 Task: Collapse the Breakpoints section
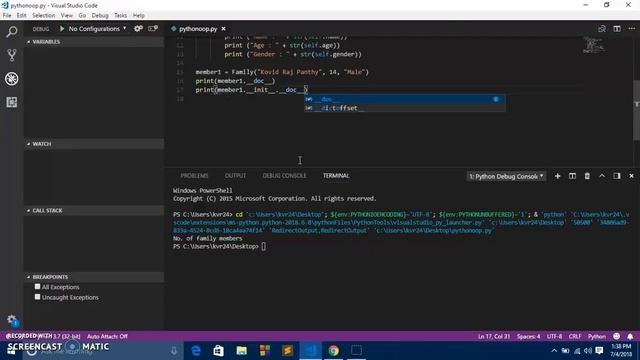pyautogui.click(x=94, y=277)
